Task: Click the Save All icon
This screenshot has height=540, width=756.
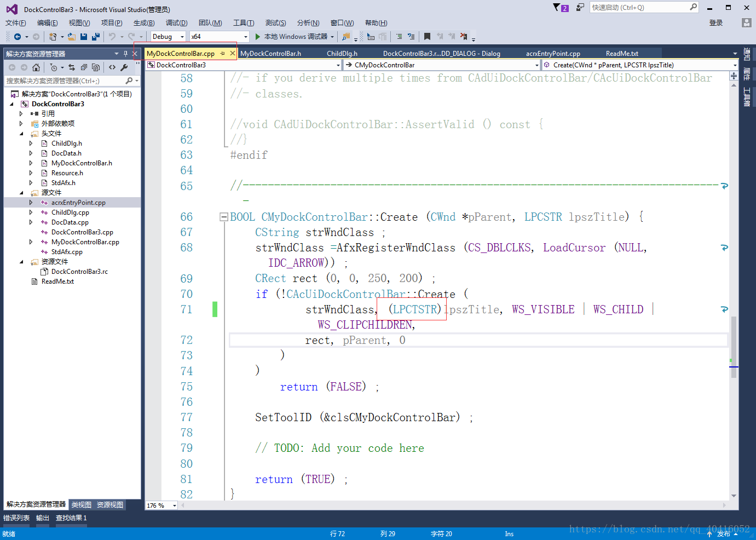Action: (x=96, y=37)
